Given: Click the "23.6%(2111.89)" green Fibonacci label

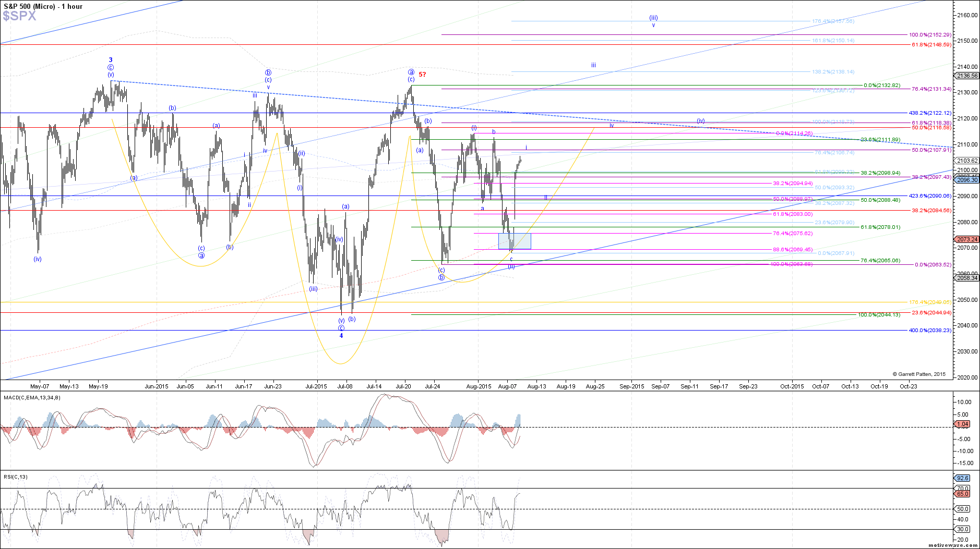Looking at the screenshot, I should tap(880, 140).
